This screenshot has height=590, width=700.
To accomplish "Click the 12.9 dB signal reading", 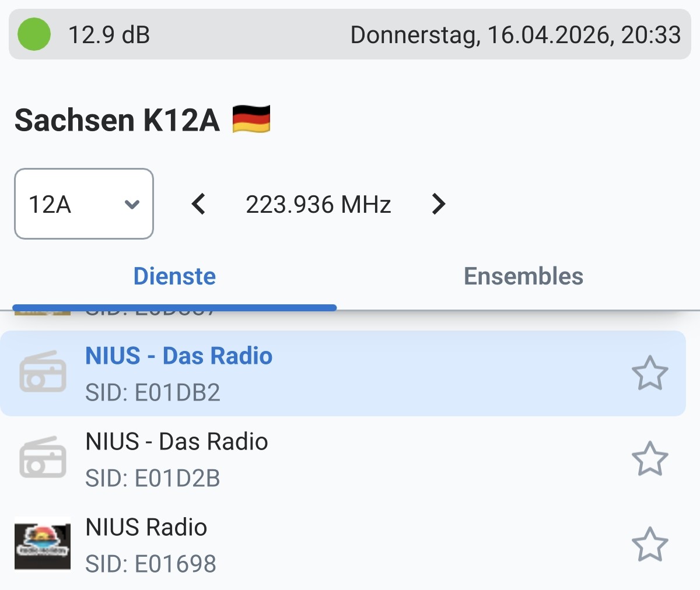I will 109,35.
